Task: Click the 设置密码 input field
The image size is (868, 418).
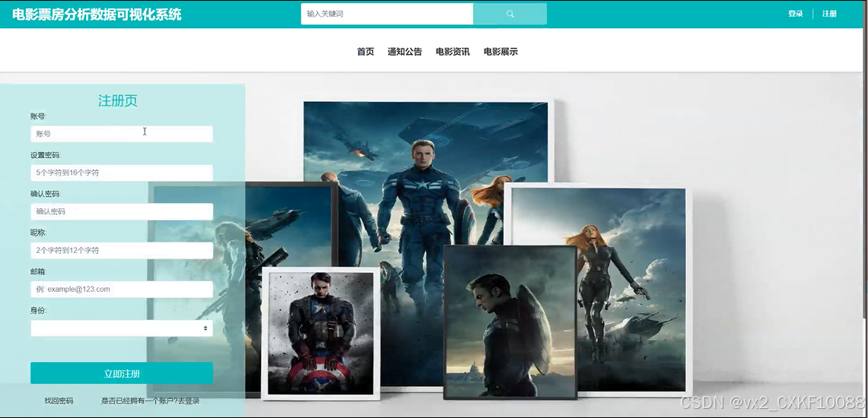Action: pos(122,173)
